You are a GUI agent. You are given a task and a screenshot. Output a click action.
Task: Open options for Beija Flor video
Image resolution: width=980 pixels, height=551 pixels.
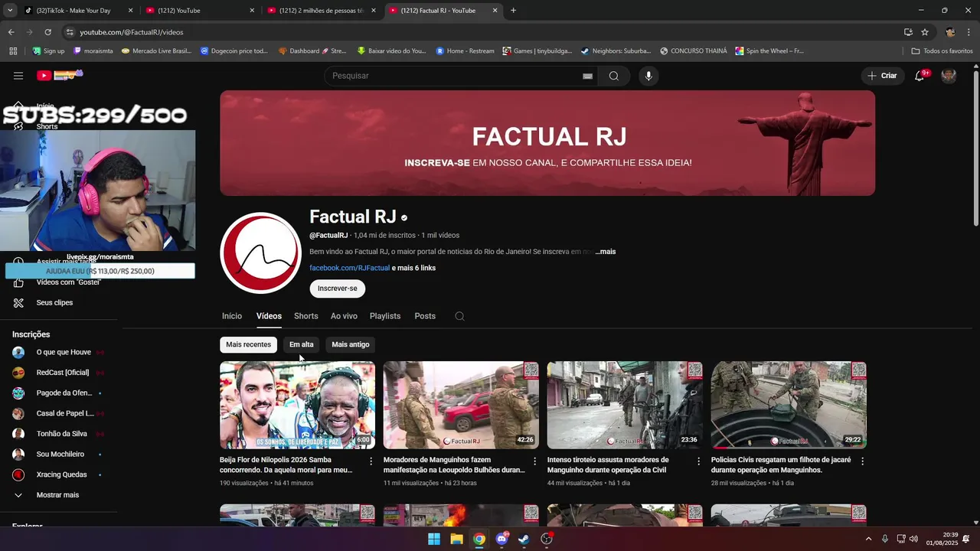371,461
